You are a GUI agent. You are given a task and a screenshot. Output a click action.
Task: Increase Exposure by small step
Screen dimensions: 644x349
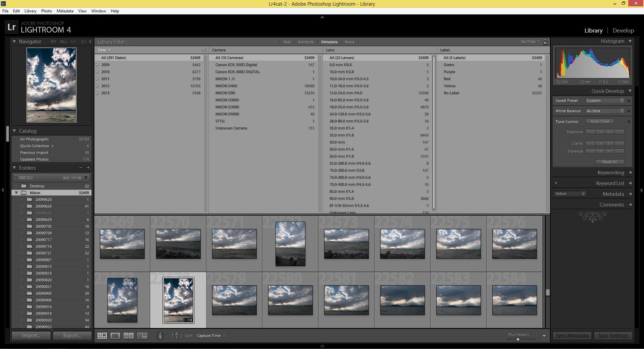click(x=609, y=132)
